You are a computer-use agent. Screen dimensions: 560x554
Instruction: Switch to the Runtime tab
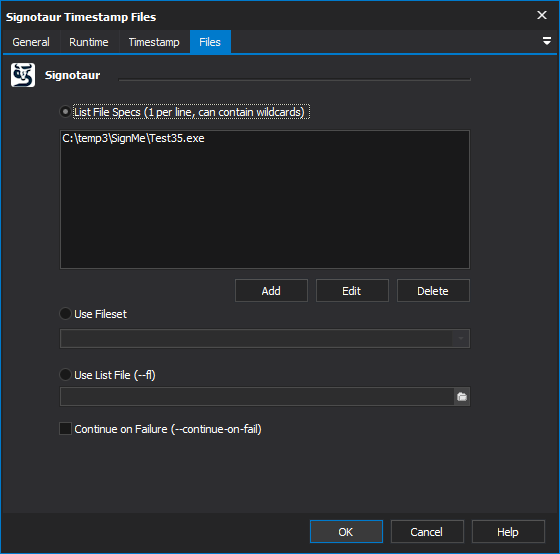click(x=89, y=42)
